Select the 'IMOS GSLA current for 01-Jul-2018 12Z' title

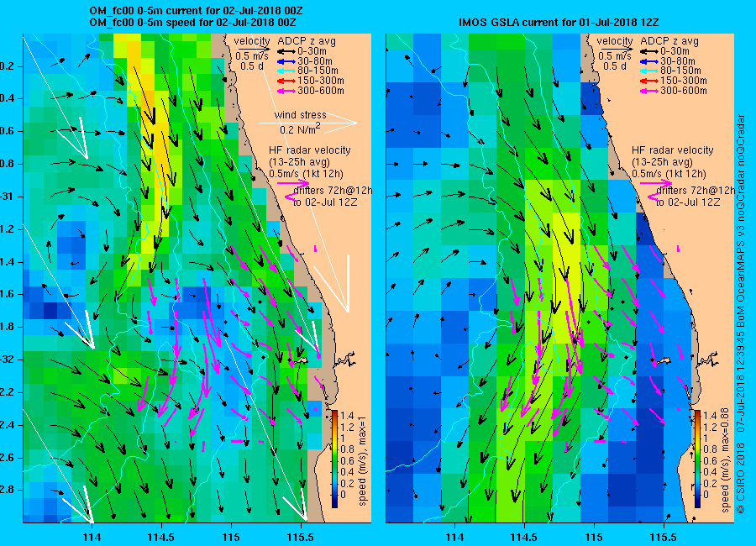coord(559,22)
